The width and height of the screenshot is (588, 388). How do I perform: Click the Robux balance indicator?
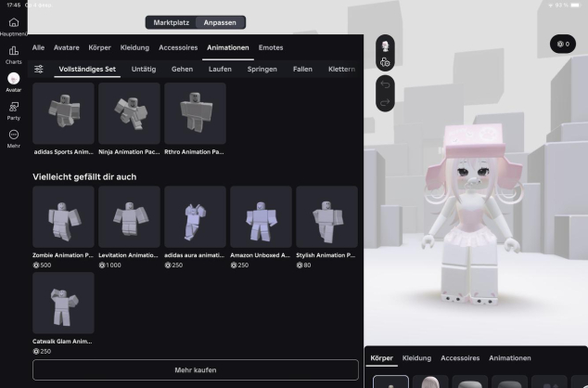(x=562, y=44)
